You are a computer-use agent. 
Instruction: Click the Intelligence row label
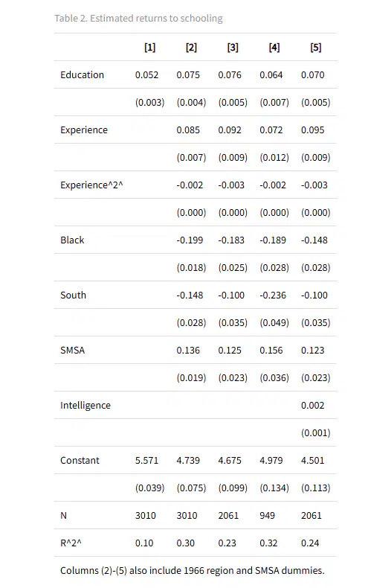[85, 406]
